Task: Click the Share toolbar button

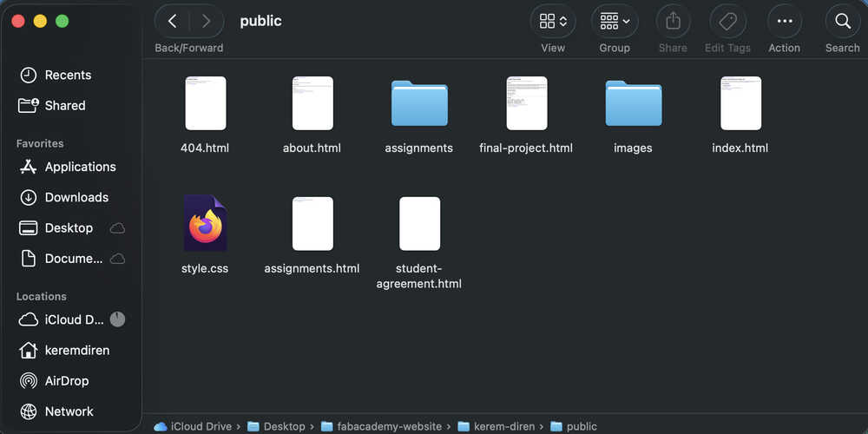Action: [x=673, y=21]
